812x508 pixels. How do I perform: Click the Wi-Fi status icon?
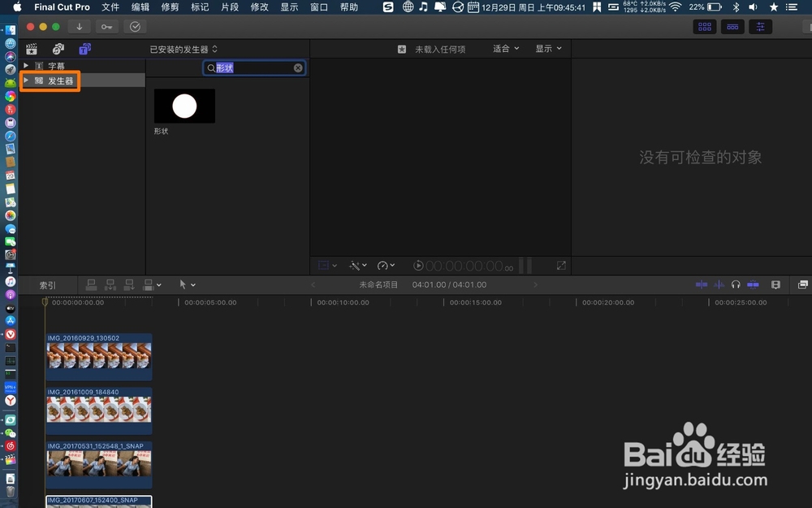click(676, 7)
